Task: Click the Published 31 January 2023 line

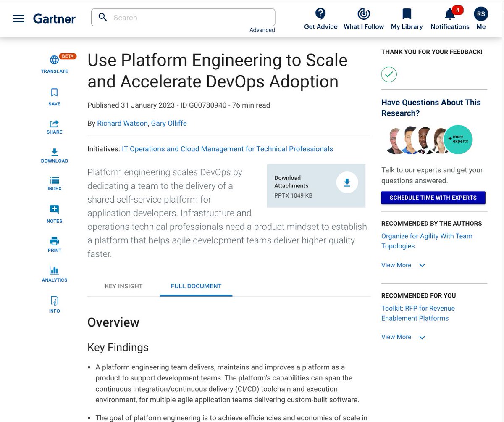Action: (178, 105)
